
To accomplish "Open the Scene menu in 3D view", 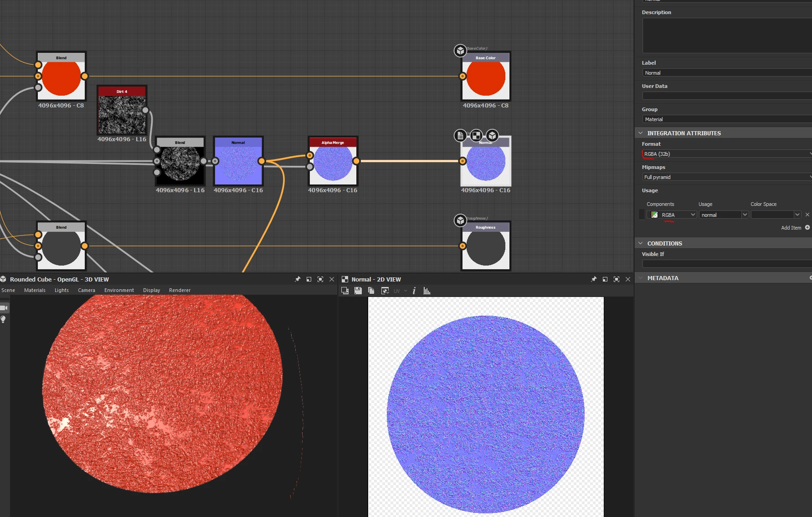I will (x=8, y=290).
